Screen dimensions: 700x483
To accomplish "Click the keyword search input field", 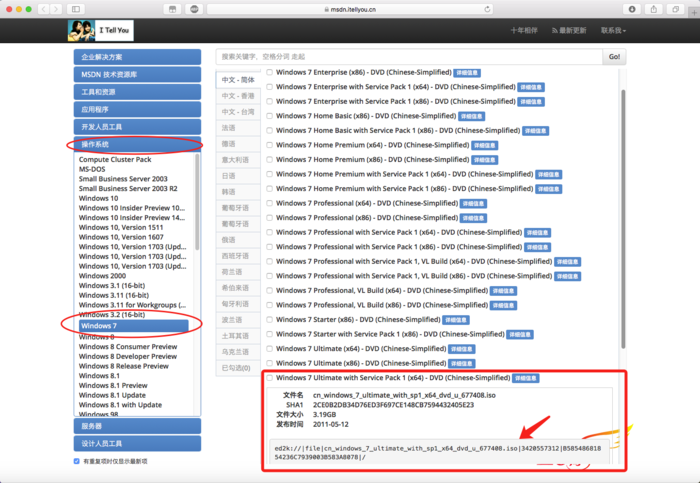I will pyautogui.click(x=409, y=57).
